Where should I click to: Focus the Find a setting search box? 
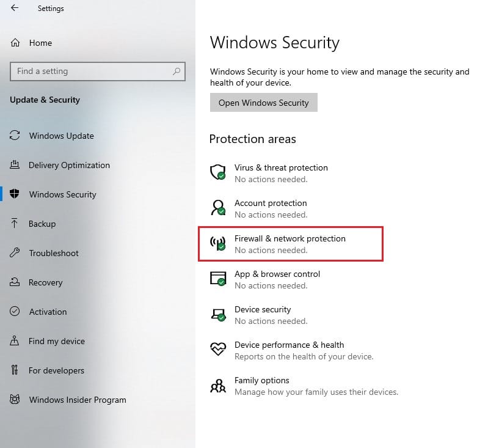[97, 72]
